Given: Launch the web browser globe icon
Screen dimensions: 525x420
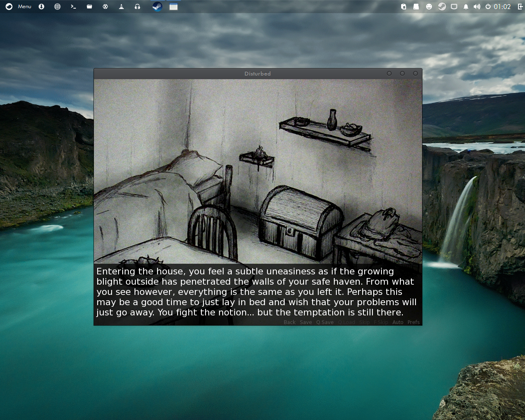Looking at the screenshot, I should point(57,7).
